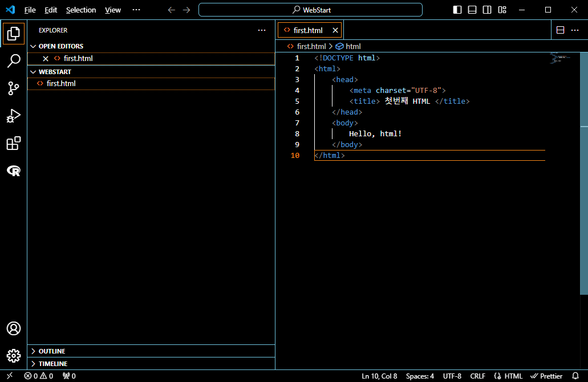Click the opening <html> tag on line 2
This screenshot has height=382, width=588.
pos(327,68)
